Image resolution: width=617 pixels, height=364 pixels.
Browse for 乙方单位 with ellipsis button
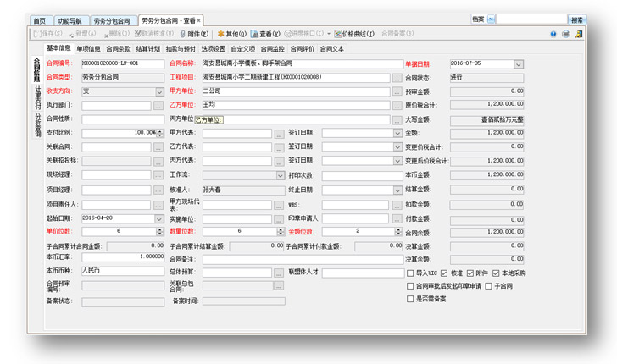coord(397,106)
